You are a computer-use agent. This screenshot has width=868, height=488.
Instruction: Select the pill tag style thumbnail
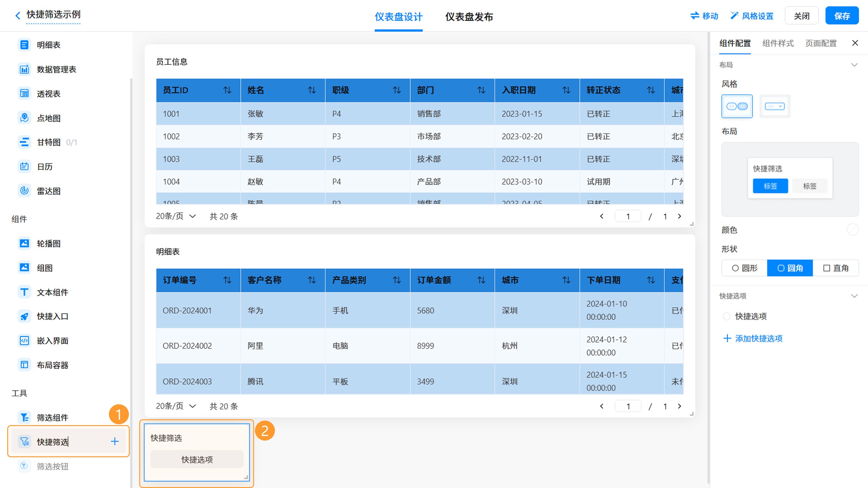pyautogui.click(x=737, y=107)
